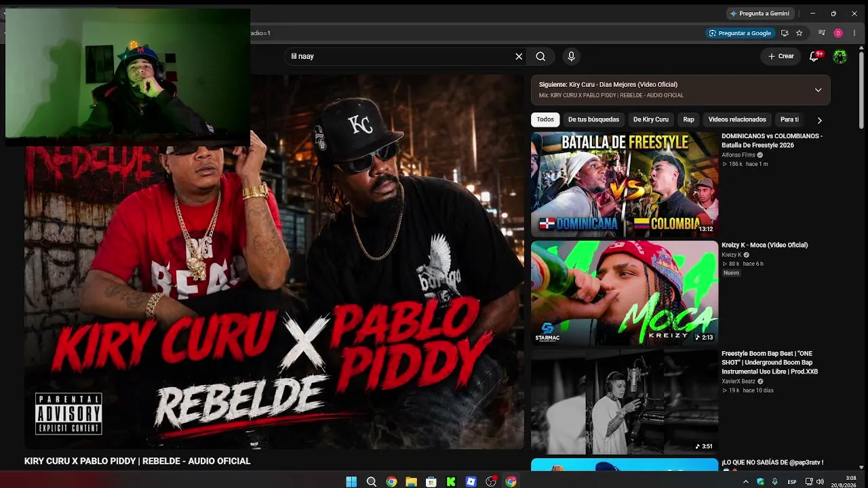
Task: Open the Chrome profile avatar
Action: point(838,33)
